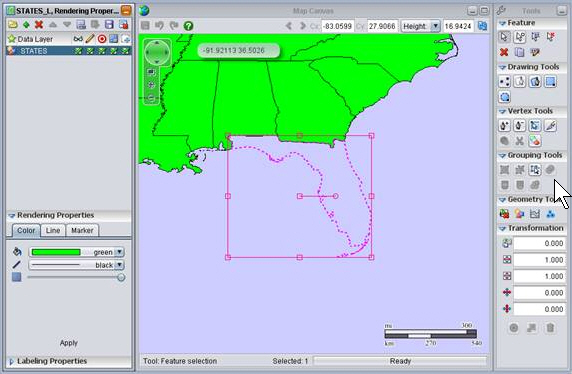Select the draw point tool in Drawing Tools
Viewport: 572px width, 374px height.
point(504,81)
